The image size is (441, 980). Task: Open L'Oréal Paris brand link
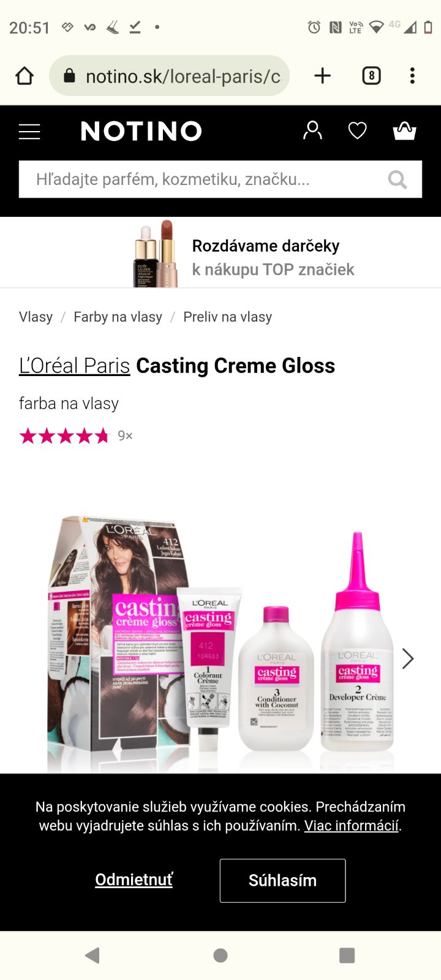tap(74, 366)
